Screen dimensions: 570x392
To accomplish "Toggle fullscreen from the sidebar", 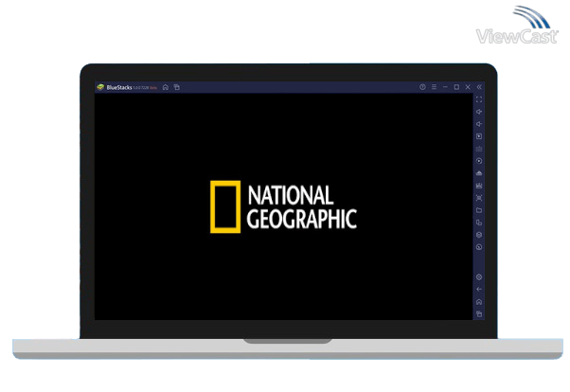I will [x=479, y=99].
